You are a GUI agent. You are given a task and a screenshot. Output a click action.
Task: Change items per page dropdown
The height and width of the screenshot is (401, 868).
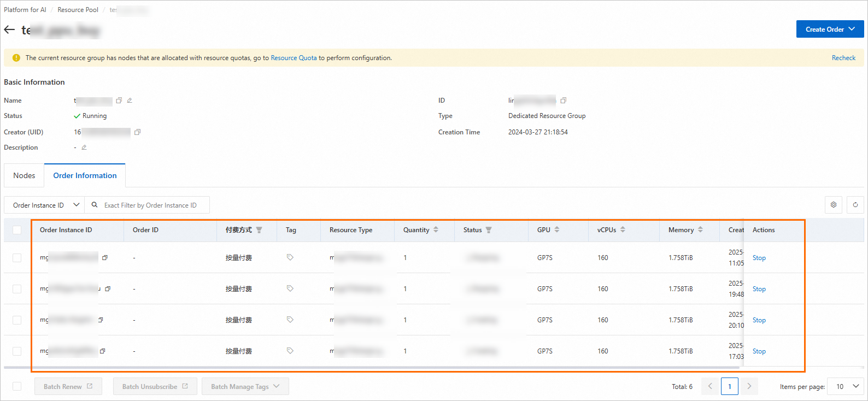point(846,386)
